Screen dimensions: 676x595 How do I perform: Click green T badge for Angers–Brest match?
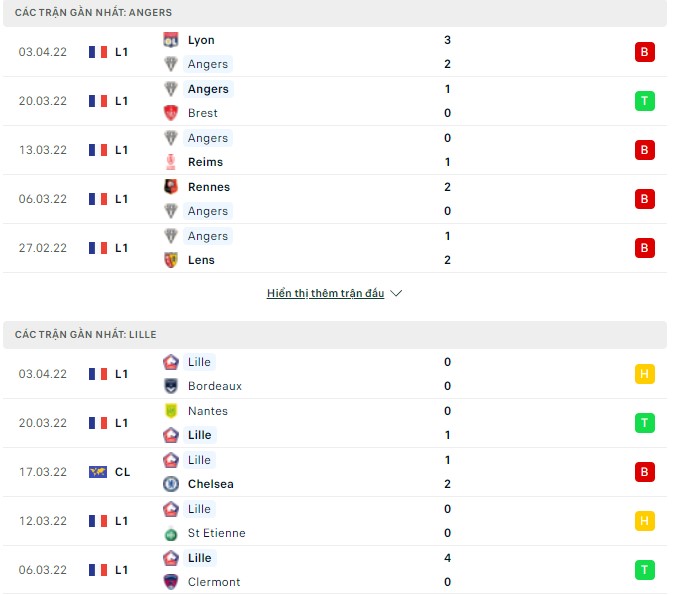pyautogui.click(x=644, y=101)
